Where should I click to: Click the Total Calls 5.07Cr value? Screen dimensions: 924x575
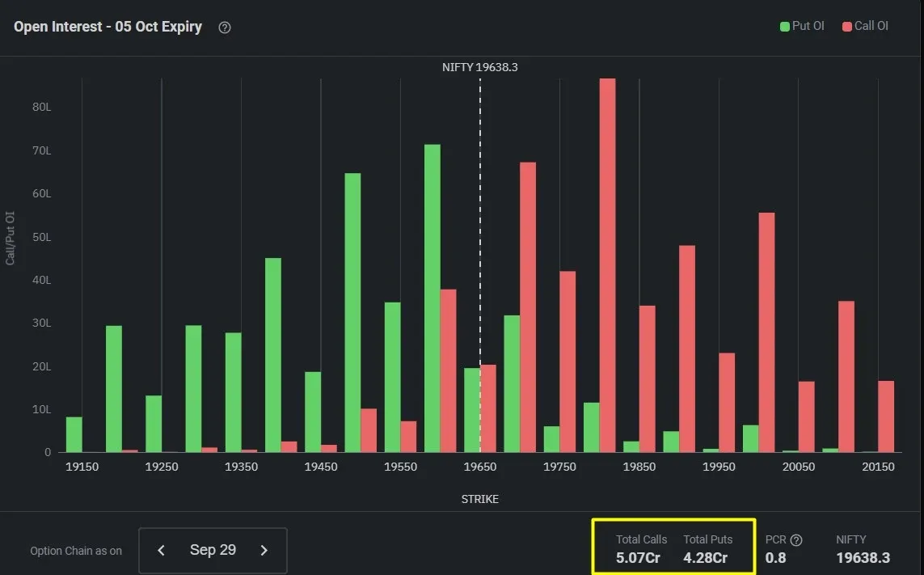[x=638, y=558]
